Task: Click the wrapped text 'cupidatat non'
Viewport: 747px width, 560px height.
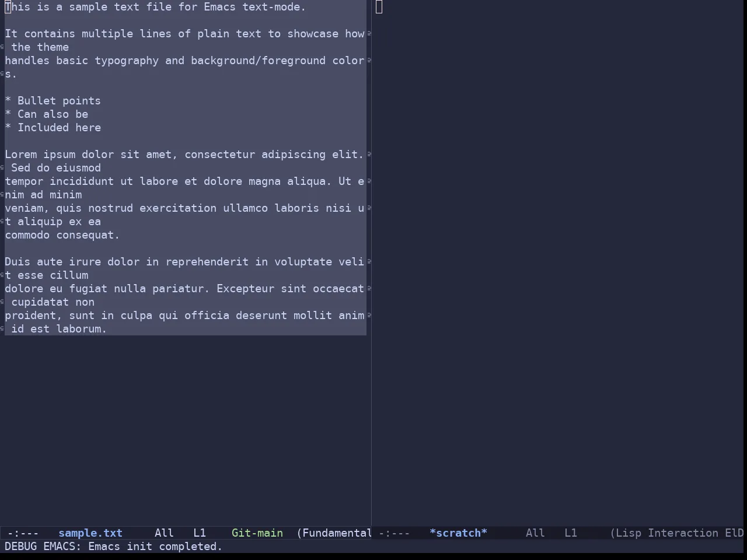Action: point(53,302)
